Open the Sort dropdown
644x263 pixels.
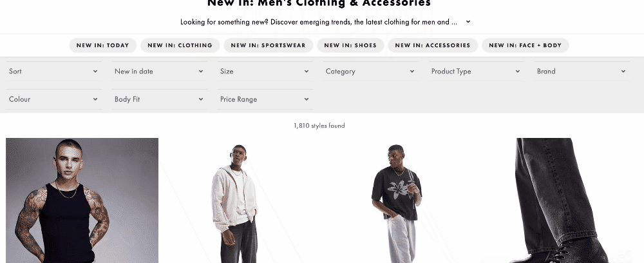[x=54, y=71]
